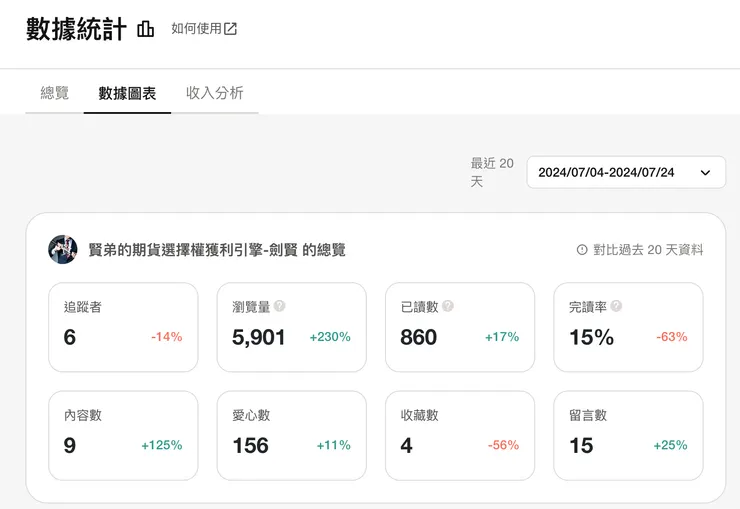
Task: Click the 數據統計 page title
Action: coord(76,29)
